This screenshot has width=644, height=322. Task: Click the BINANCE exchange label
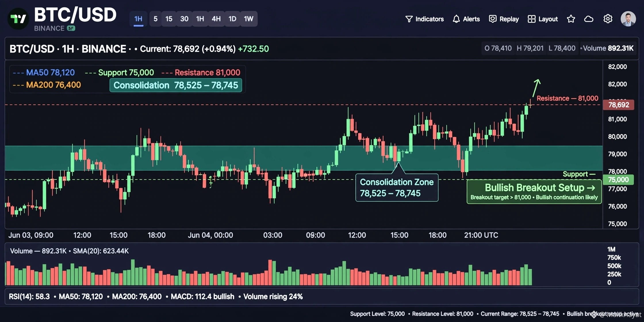coord(49,28)
